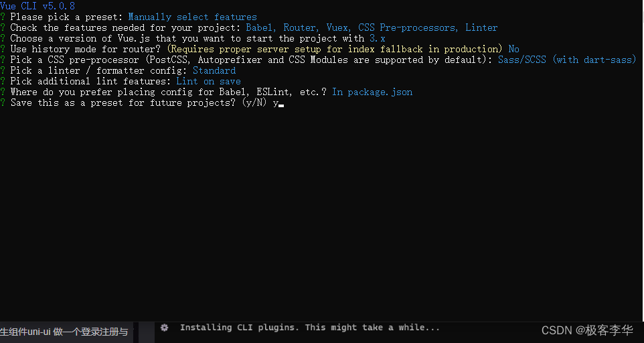Click the Linter feature text
This screenshot has width=644, height=343.
[481, 27]
